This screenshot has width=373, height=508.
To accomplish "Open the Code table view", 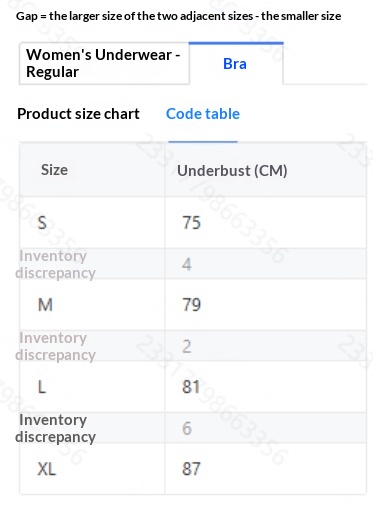I will click(203, 114).
